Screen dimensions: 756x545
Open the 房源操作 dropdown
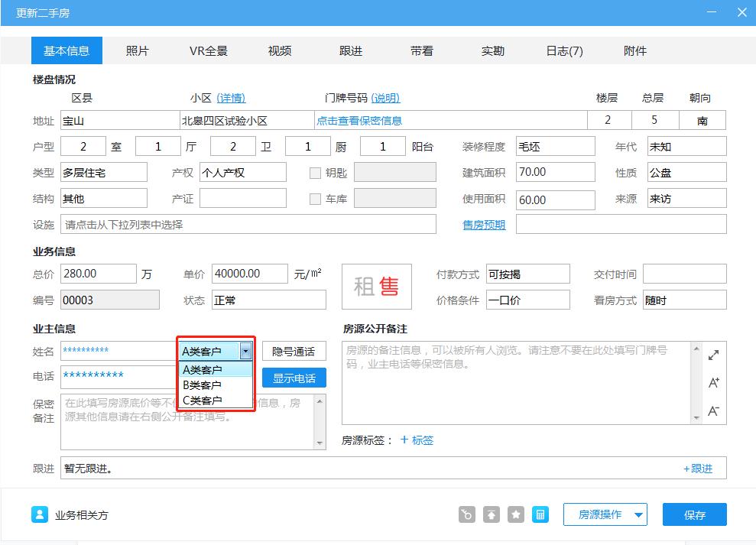tap(605, 514)
